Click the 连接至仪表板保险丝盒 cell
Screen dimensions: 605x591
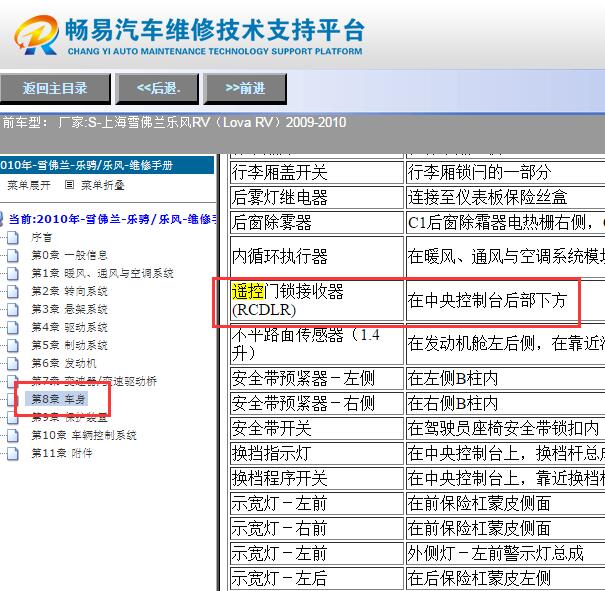[505, 198]
